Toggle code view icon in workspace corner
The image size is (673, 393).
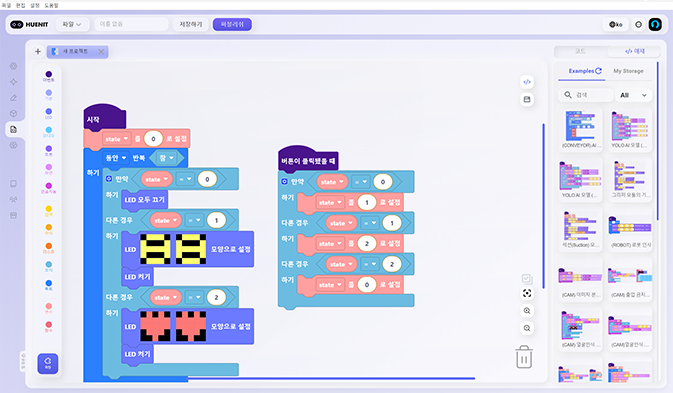527,82
